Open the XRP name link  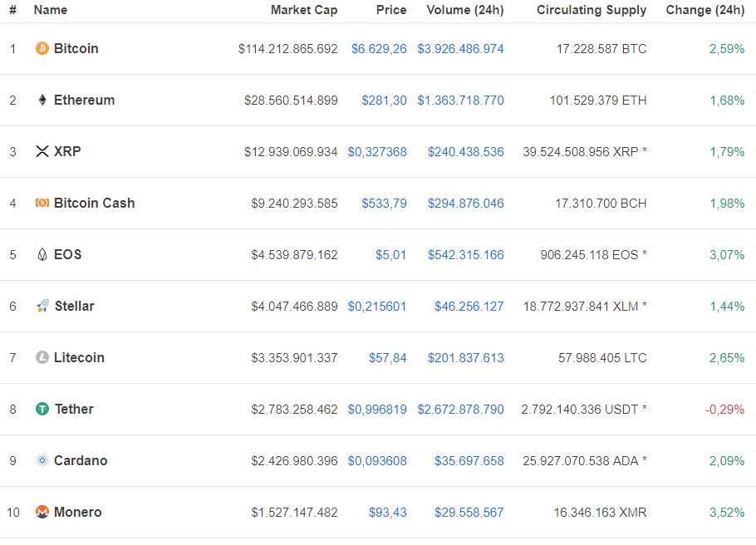pos(67,151)
